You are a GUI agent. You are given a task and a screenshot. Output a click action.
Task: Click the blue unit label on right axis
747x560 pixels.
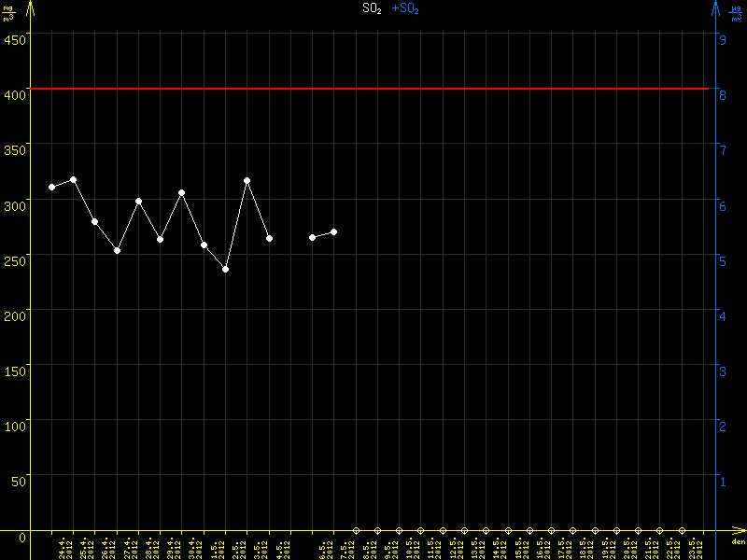coord(737,13)
